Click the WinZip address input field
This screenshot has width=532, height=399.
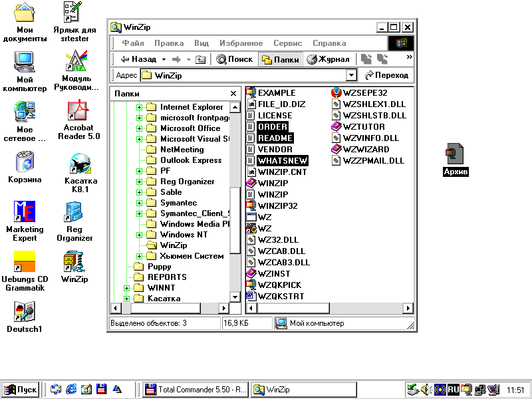tap(243, 75)
